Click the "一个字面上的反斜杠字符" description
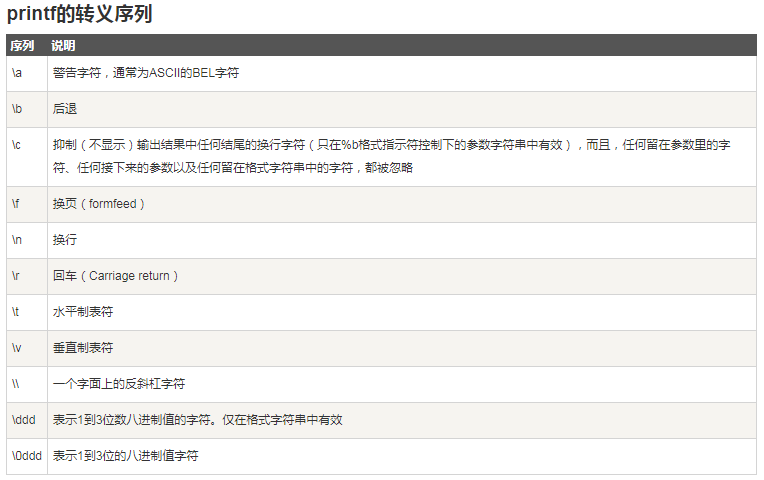Image resolution: width=764 pixels, height=480 pixels. pyautogui.click(x=119, y=384)
